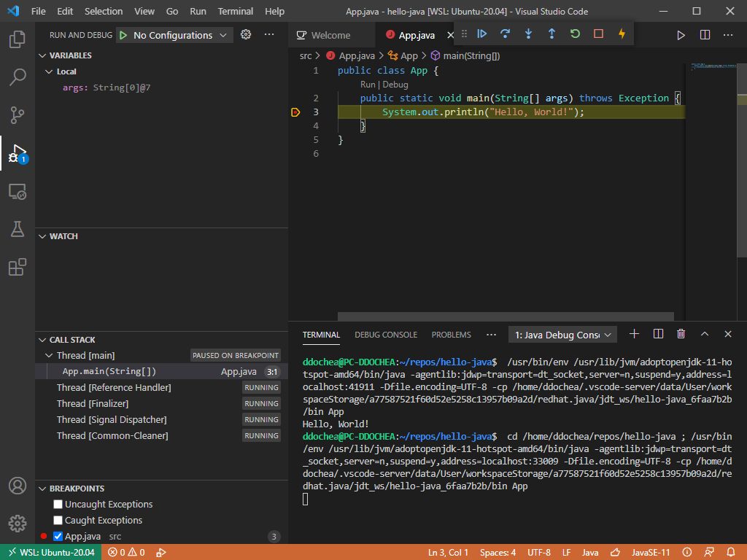Click the Run code lens link
The height and width of the screenshot is (560, 747).
pos(368,85)
